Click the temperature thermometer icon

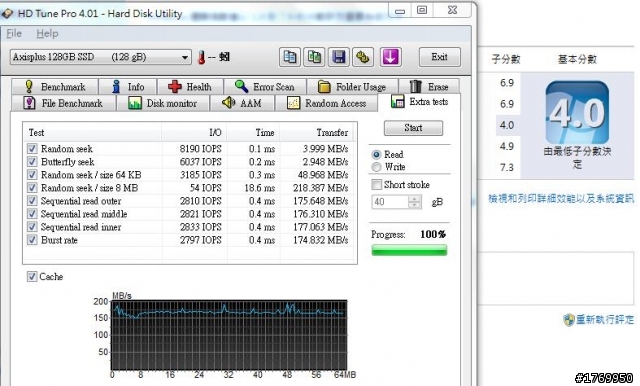pos(201,58)
